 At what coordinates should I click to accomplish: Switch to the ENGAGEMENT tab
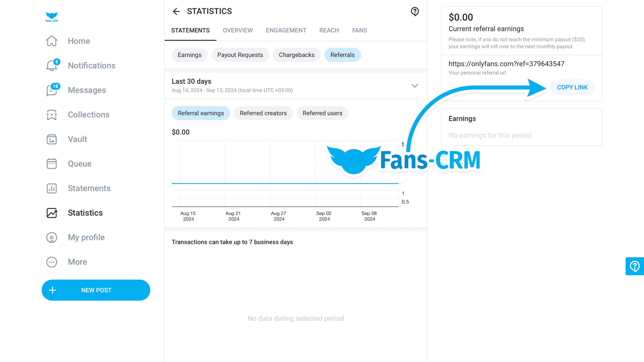[286, 30]
